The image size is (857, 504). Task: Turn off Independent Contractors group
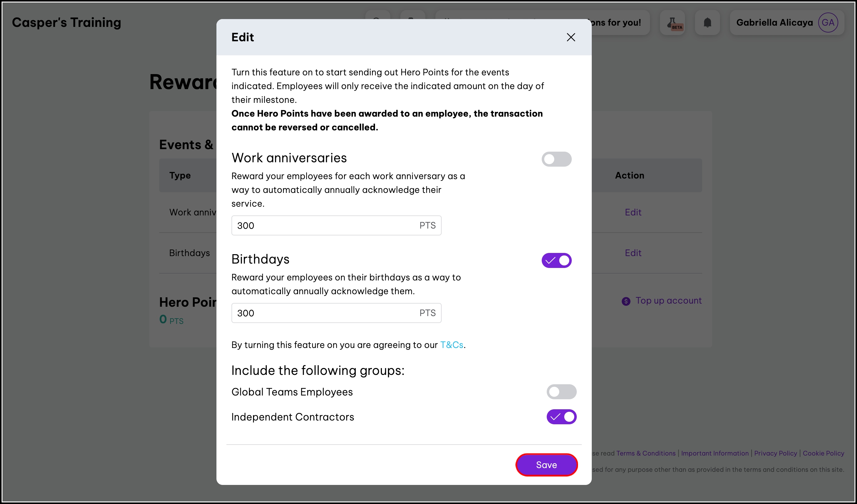561,417
